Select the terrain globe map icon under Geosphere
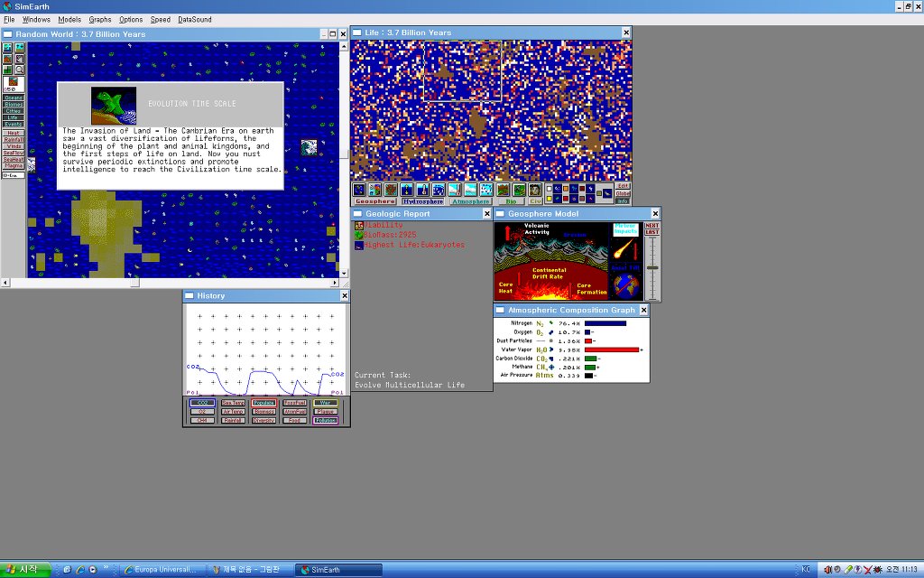The image size is (924, 578). click(359, 190)
